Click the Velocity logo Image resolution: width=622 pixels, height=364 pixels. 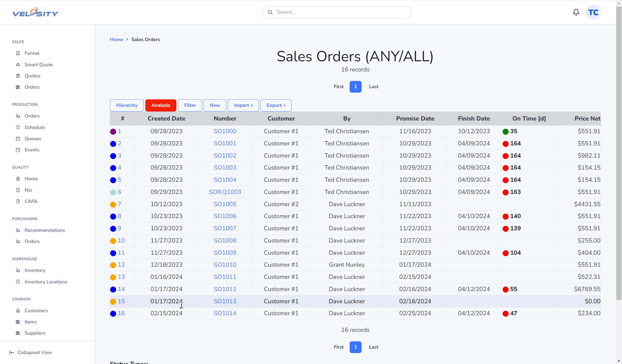point(35,12)
